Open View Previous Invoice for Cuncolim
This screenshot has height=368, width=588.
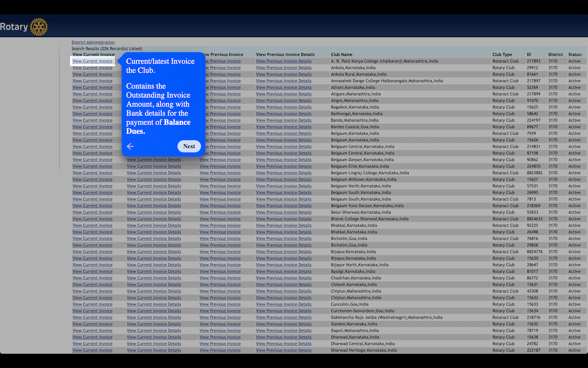(x=220, y=304)
